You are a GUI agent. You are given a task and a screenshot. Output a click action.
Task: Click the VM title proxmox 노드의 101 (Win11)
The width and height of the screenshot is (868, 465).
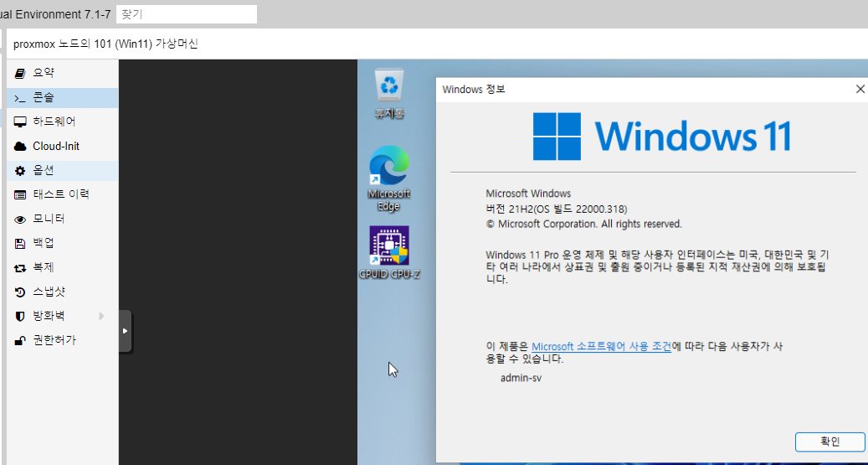(105, 44)
